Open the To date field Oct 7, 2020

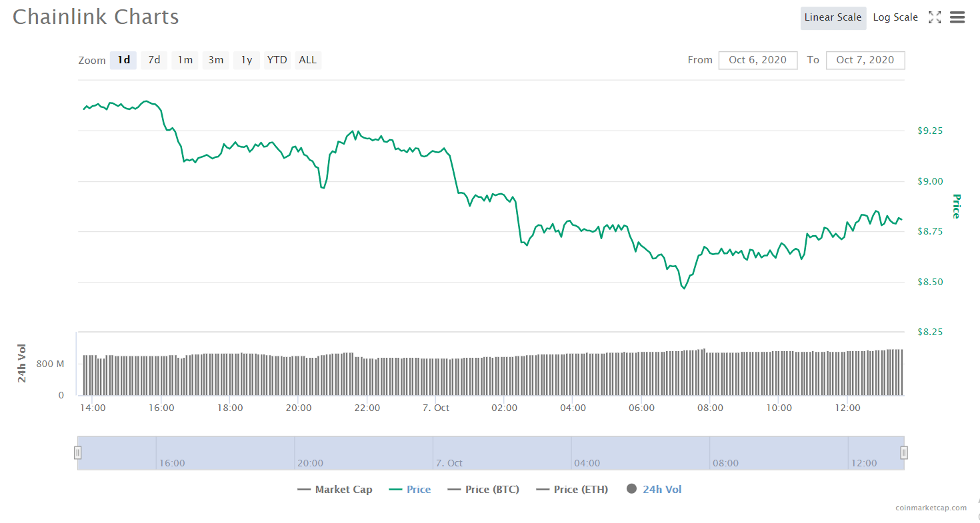click(x=865, y=60)
